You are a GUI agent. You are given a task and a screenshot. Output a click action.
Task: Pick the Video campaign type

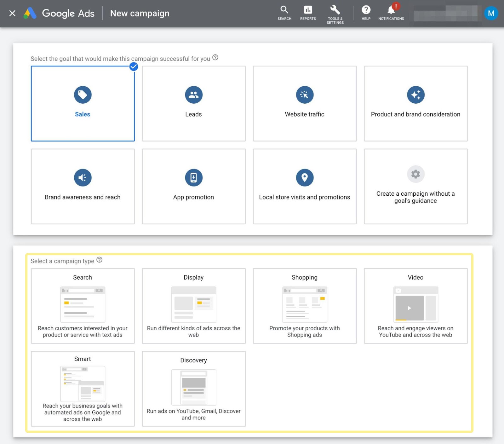point(415,306)
